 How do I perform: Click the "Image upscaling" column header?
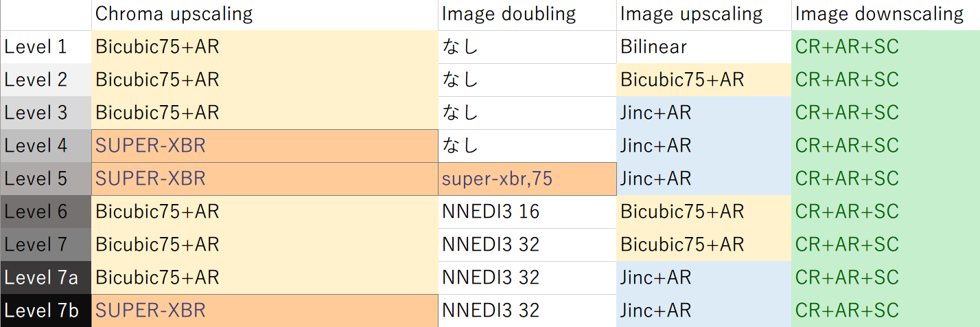click(x=703, y=14)
